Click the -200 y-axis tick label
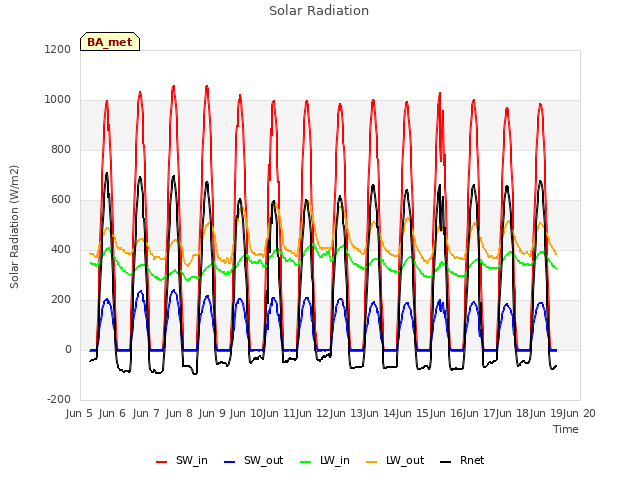This screenshot has width=640, height=480. (59, 399)
